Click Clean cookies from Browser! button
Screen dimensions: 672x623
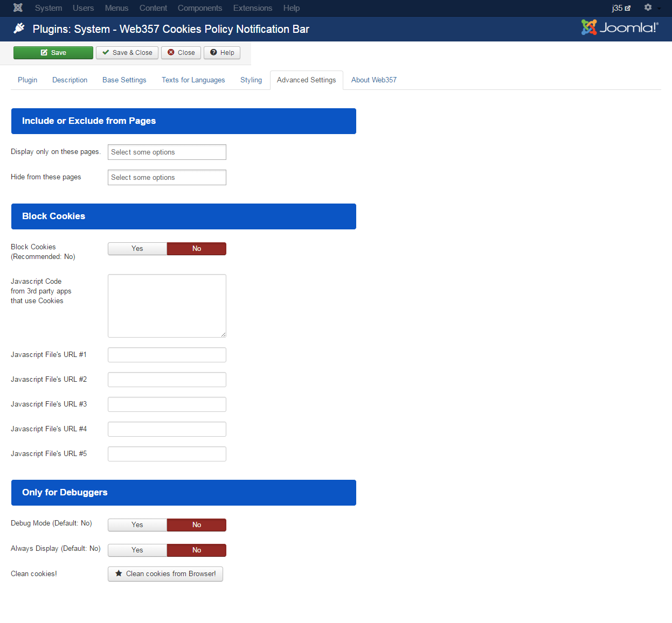coord(165,574)
